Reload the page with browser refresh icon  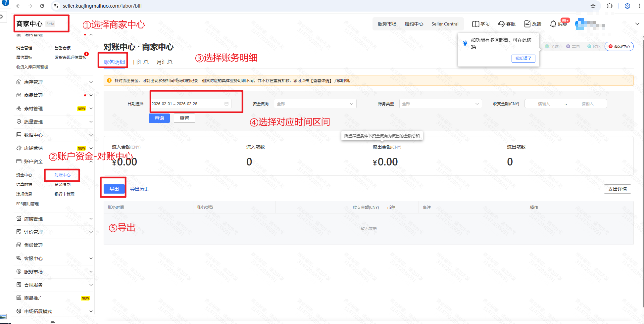point(42,6)
